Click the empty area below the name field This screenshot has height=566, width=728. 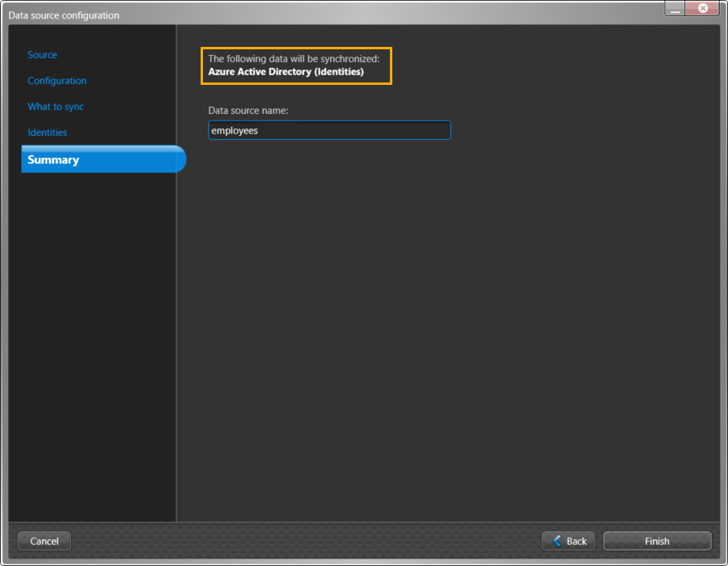point(445,323)
